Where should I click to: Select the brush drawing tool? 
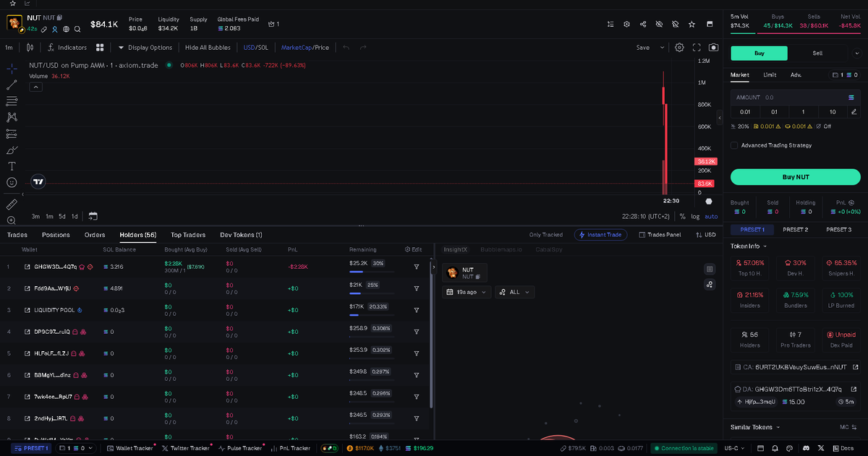coord(12,150)
